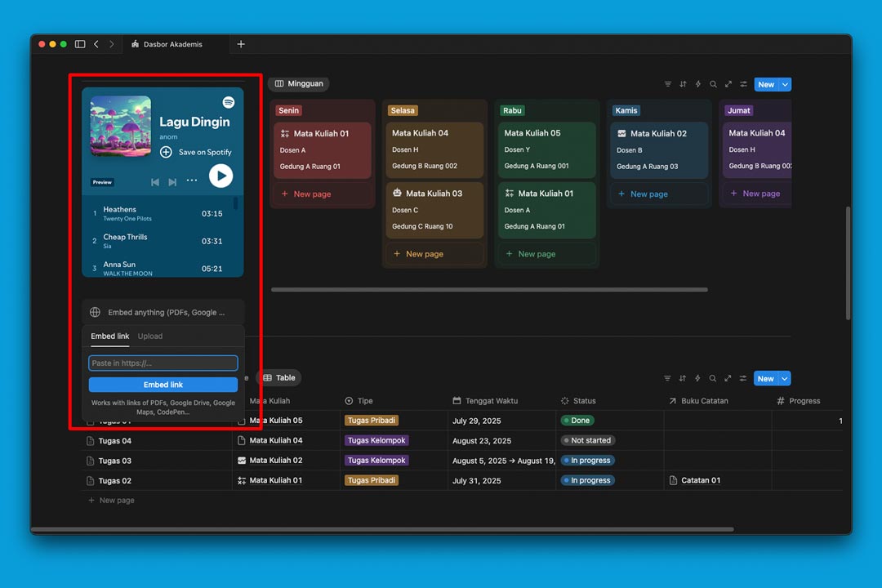Screen dimensions: 882x588
Task: Click the vertical page scrollbar
Action: (x=848, y=263)
